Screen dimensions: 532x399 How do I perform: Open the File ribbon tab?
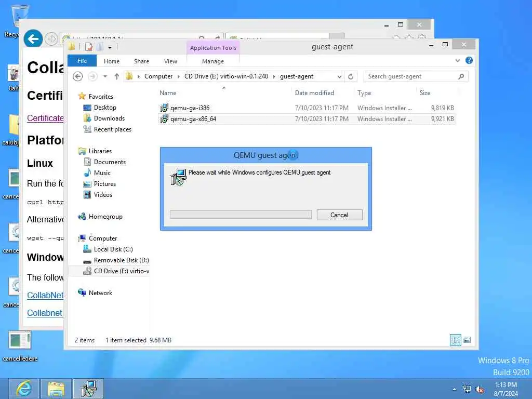(82, 61)
